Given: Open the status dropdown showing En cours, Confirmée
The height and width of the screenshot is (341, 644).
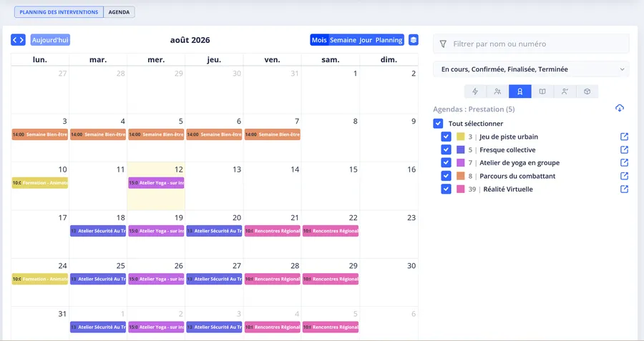Looking at the screenshot, I should pyautogui.click(x=531, y=69).
